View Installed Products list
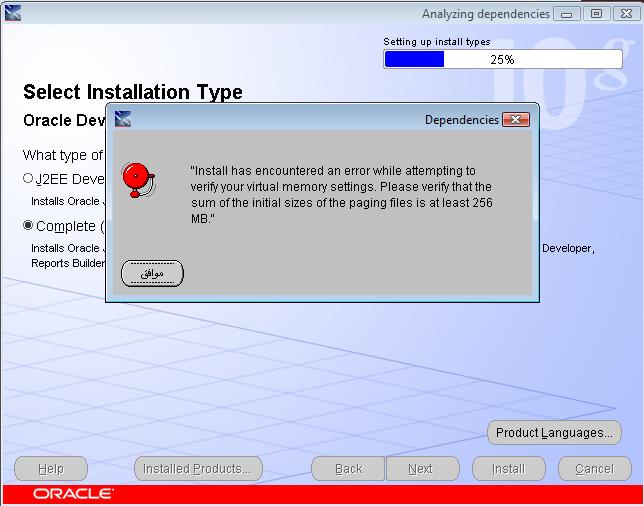 coord(198,468)
